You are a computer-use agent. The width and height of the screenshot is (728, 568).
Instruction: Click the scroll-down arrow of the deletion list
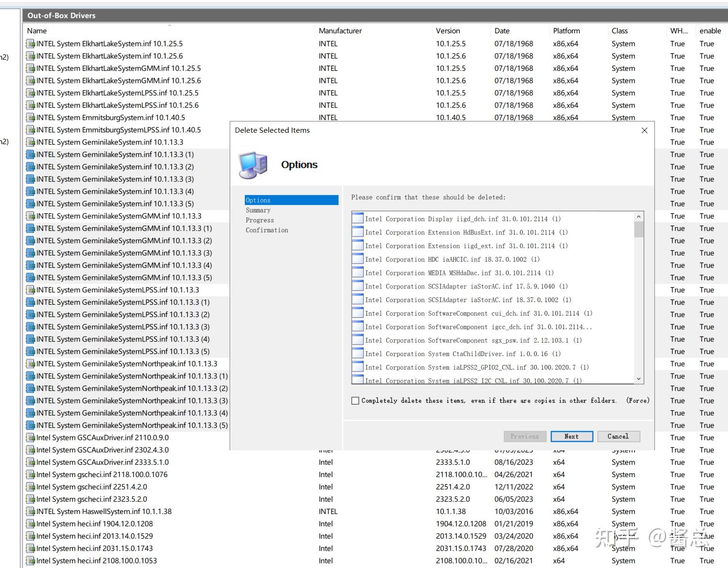click(x=638, y=379)
